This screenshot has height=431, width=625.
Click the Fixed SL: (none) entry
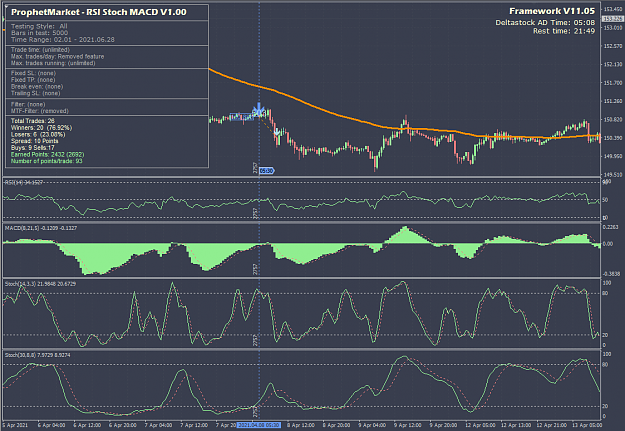[33, 73]
